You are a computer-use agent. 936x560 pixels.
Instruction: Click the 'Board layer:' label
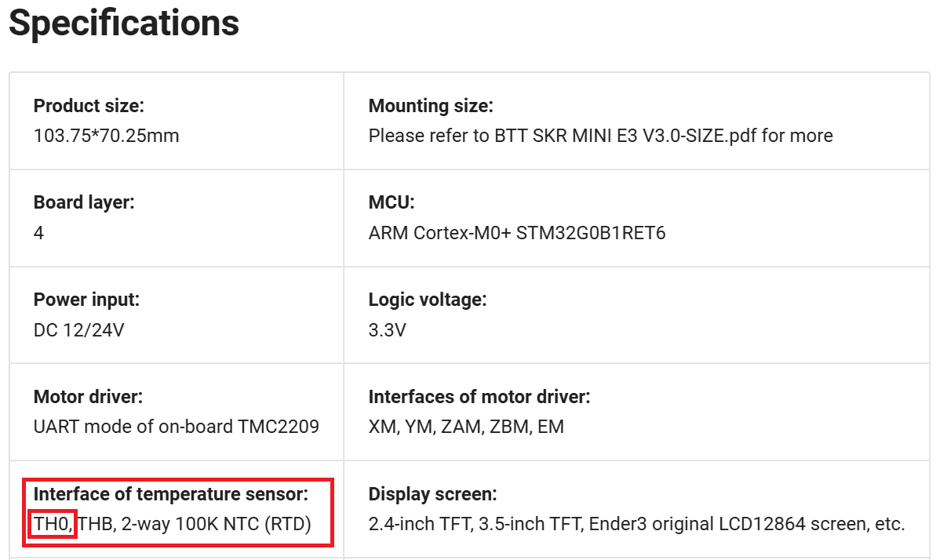84,202
